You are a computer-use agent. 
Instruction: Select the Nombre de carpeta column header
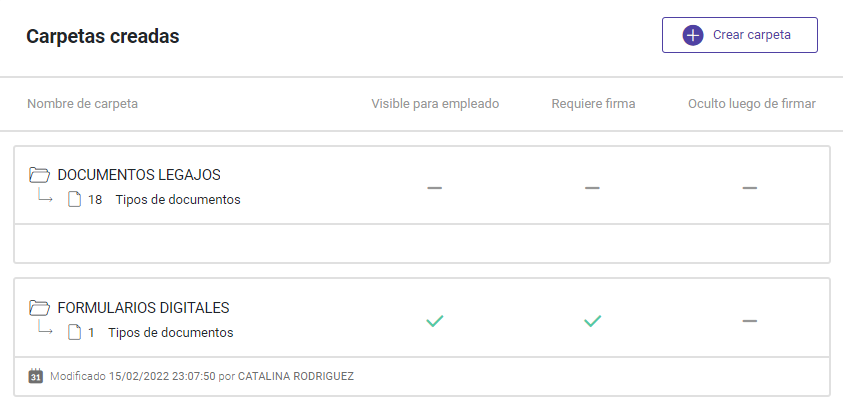click(x=82, y=104)
